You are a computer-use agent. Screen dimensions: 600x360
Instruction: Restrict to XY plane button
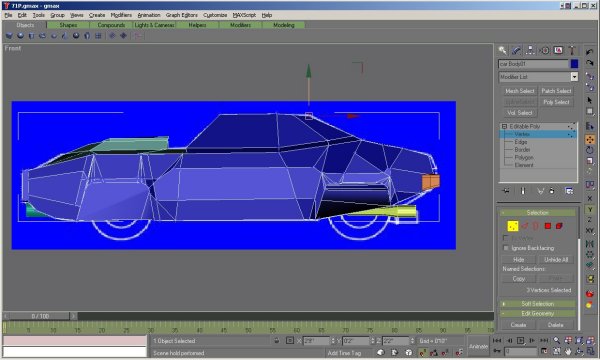click(590, 231)
